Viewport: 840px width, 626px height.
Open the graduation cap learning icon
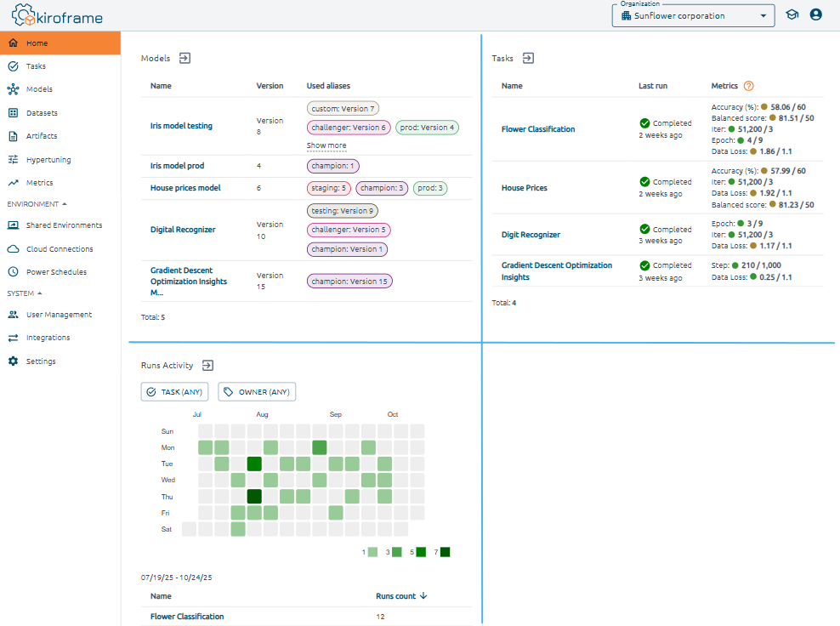click(792, 14)
